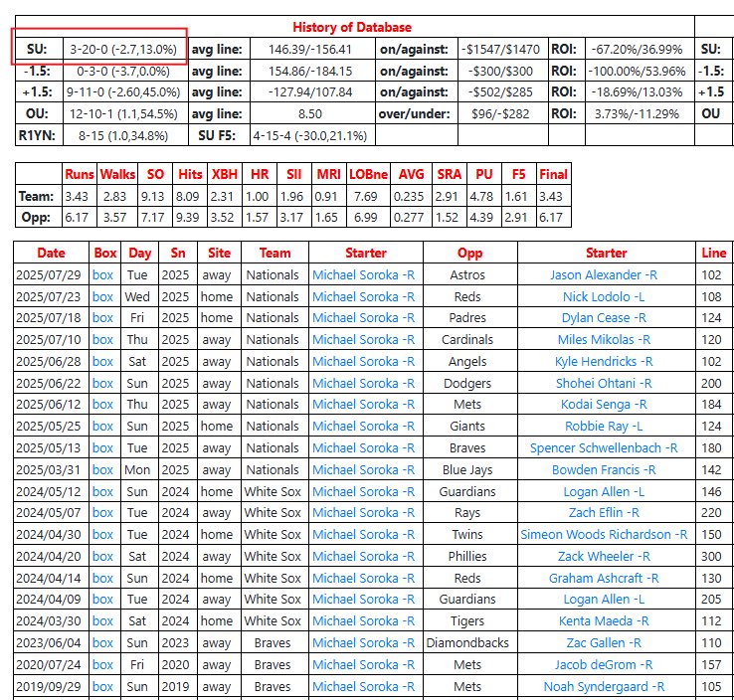This screenshot has height=700, width=734.
Task: Open box link for 2025/06/22 game
Action: [102, 383]
